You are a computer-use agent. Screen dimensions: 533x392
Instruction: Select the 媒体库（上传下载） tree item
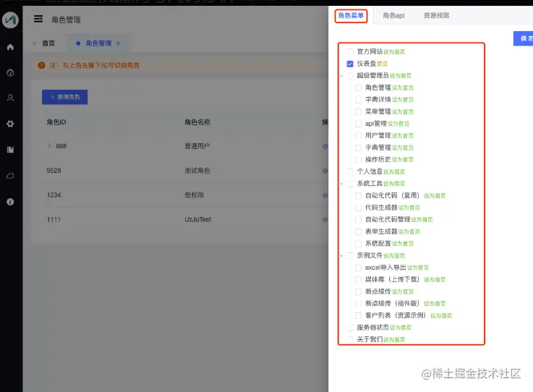[393, 279]
